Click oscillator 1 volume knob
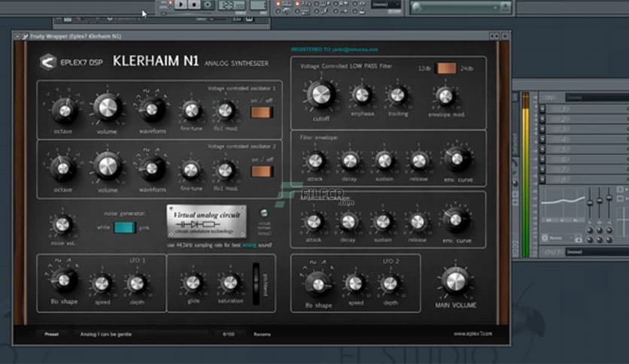This screenshot has height=364, width=629. (x=108, y=108)
